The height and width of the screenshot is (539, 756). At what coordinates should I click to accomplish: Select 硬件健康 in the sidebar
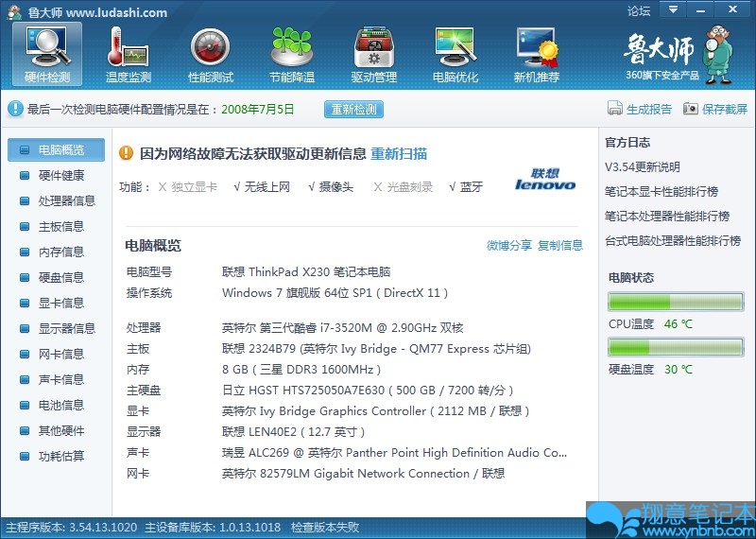60,175
